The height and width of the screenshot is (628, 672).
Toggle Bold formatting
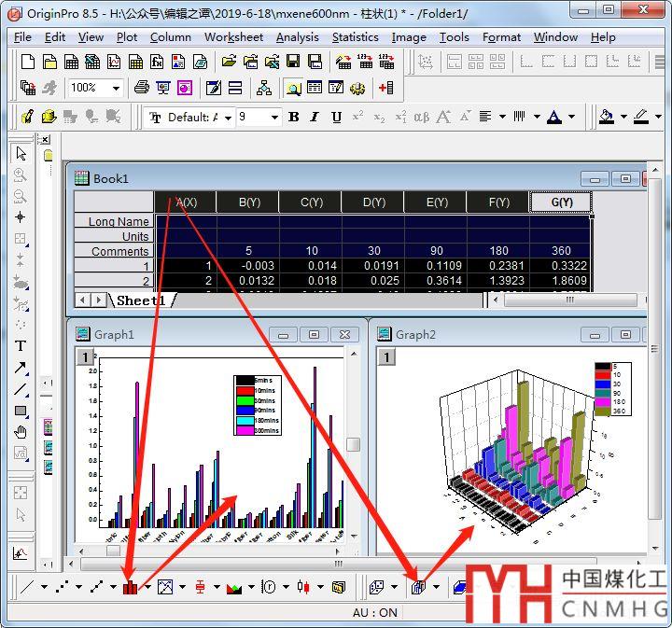pos(294,117)
